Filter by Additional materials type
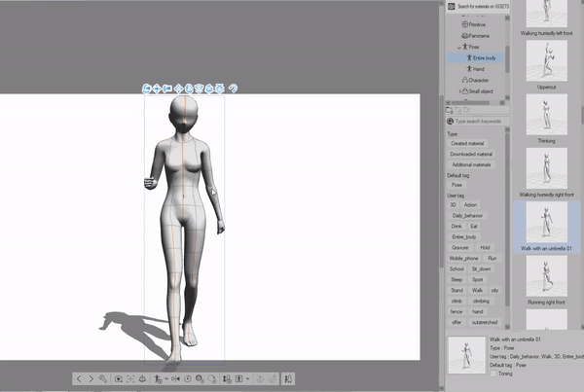Image resolution: width=584 pixels, height=392 pixels. click(471, 164)
